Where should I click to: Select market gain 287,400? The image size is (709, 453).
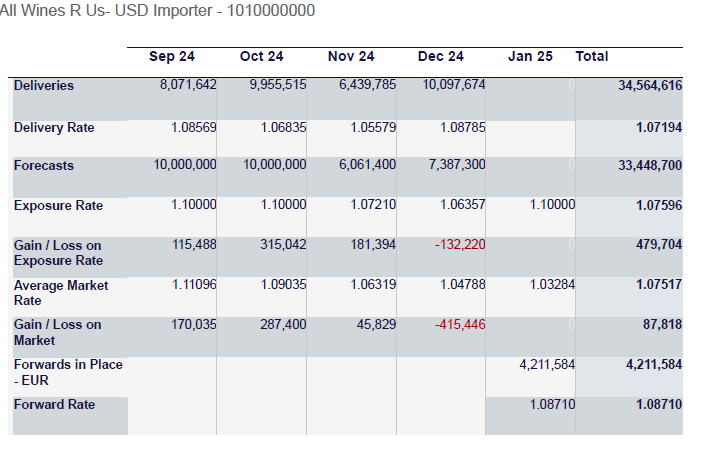[283, 324]
